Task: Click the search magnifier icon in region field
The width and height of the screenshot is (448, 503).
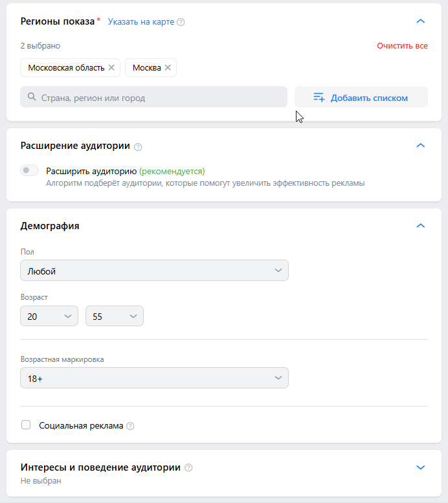Action: coord(32,98)
